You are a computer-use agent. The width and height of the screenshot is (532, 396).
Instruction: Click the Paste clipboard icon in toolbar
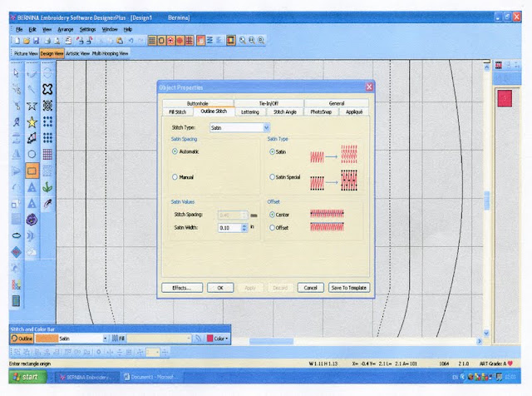pyautogui.click(x=120, y=41)
